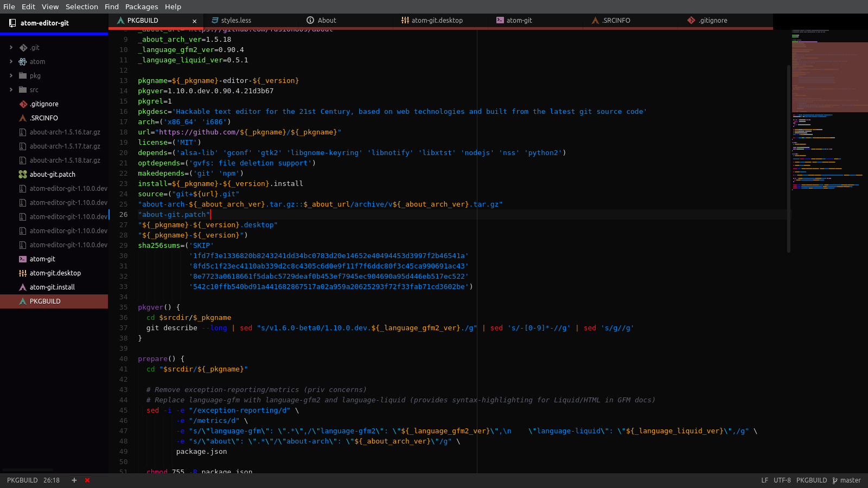868x488 pixels.
Task: Open the Packages menu
Action: [x=142, y=7]
